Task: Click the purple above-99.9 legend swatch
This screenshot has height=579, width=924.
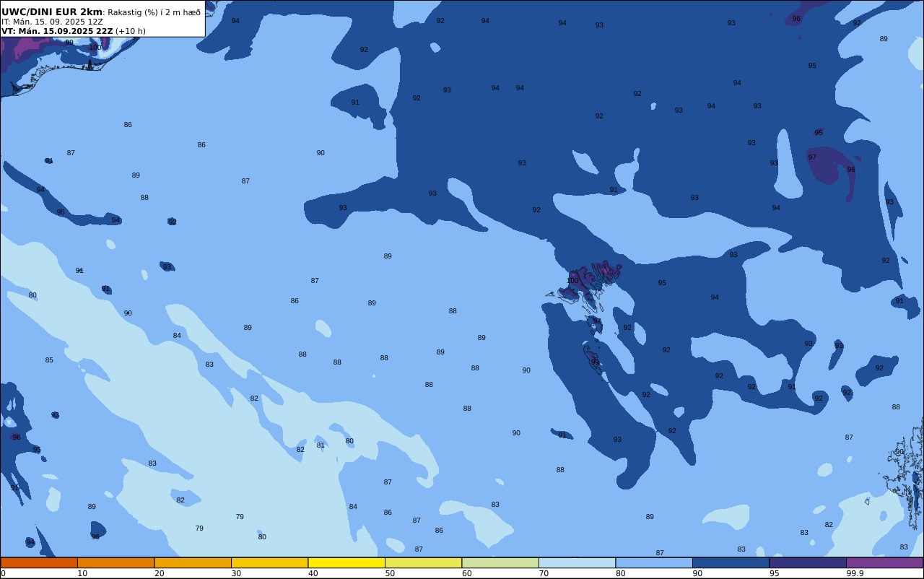Action: pos(884,562)
